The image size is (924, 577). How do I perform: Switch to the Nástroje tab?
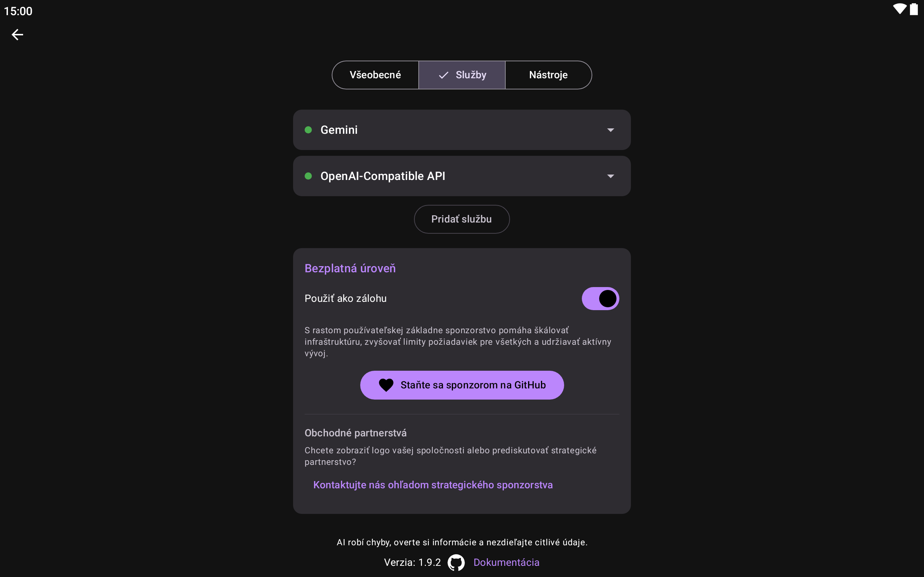(x=548, y=75)
